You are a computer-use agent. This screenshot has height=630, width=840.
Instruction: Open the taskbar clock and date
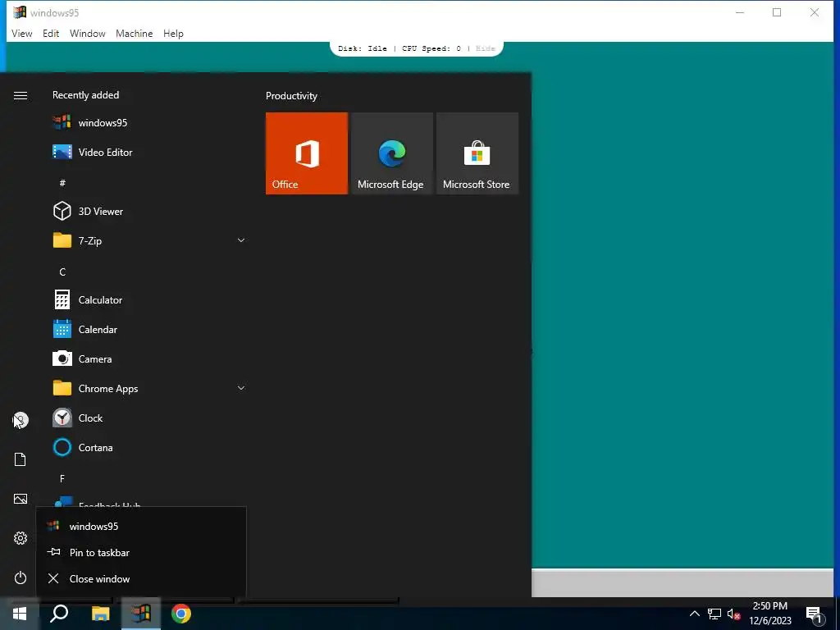[769, 614]
